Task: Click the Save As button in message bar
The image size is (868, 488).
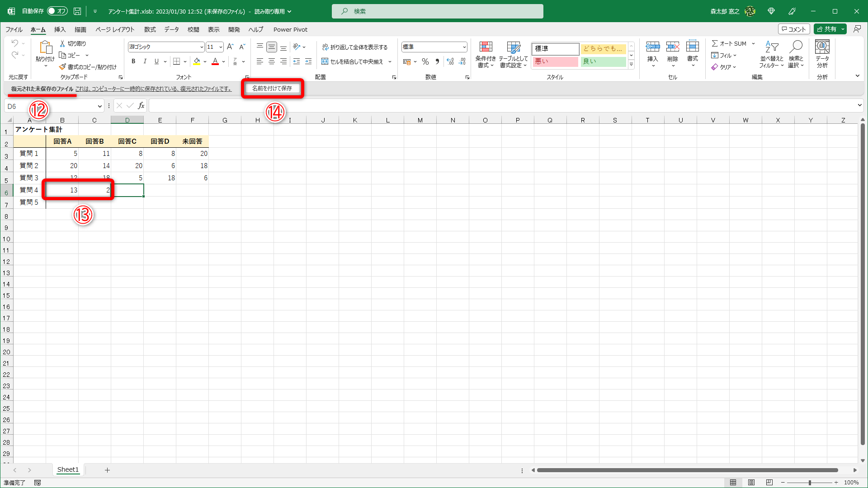Action: coord(272,89)
